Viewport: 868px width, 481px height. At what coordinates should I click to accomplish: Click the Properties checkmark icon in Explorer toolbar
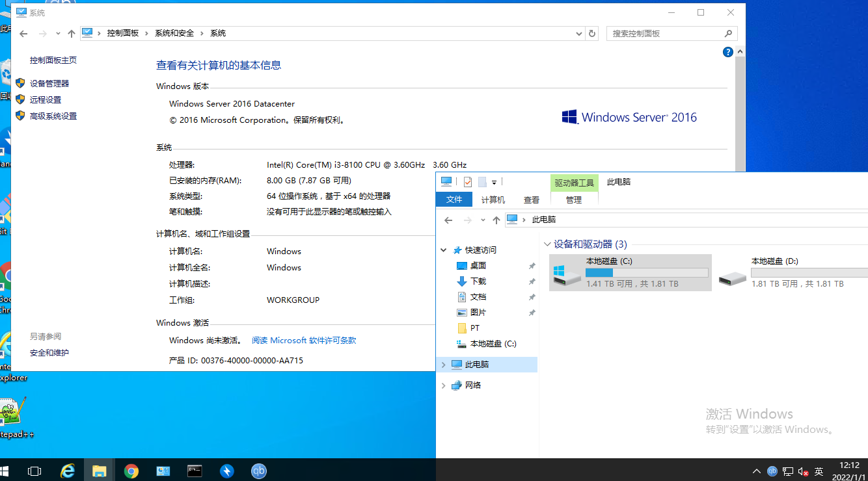(467, 182)
